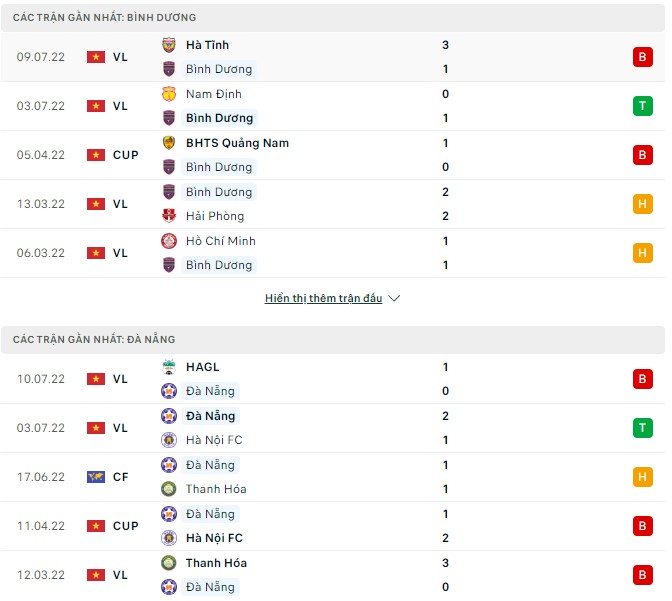Select the HAGL vs Đà Nẵng match date 10.07.22
Image resolution: width=672 pixels, height=601 pixels.
coord(41,379)
